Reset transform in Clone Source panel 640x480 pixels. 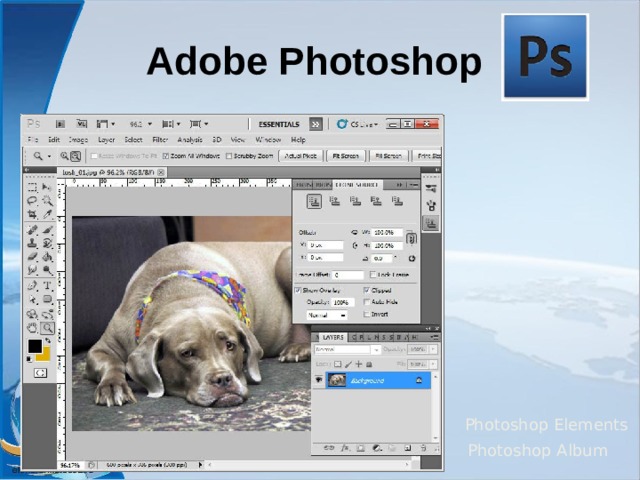tap(411, 258)
